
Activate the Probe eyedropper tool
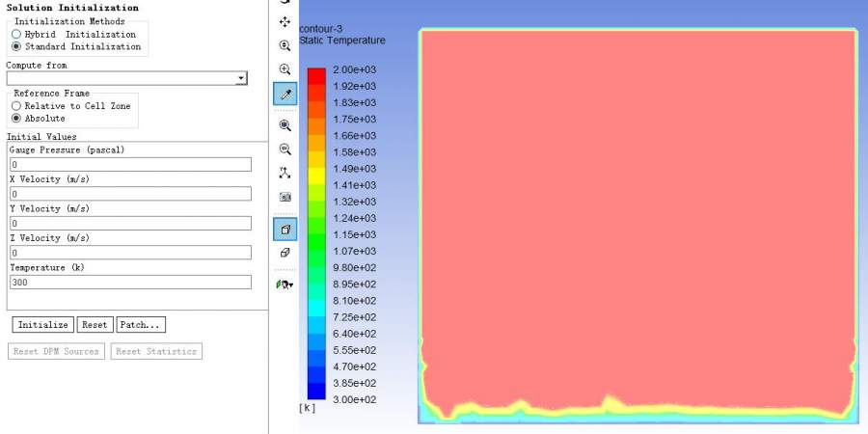click(285, 95)
